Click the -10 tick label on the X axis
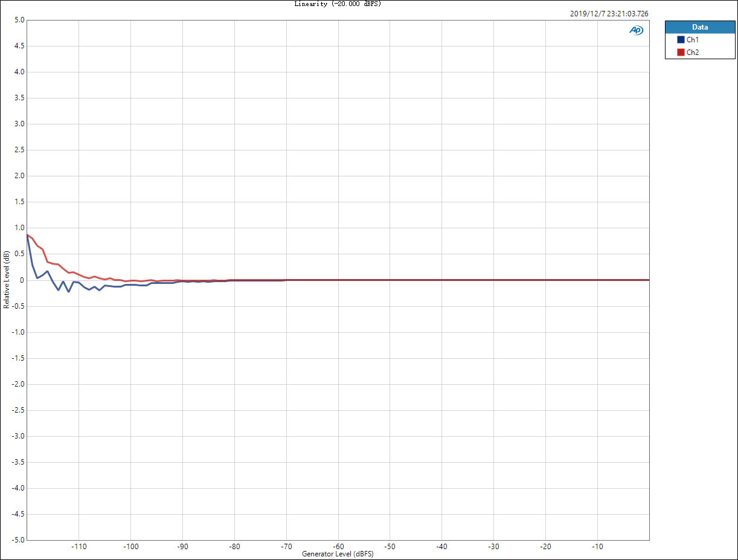Viewport: 738px width, 560px height. [x=597, y=547]
